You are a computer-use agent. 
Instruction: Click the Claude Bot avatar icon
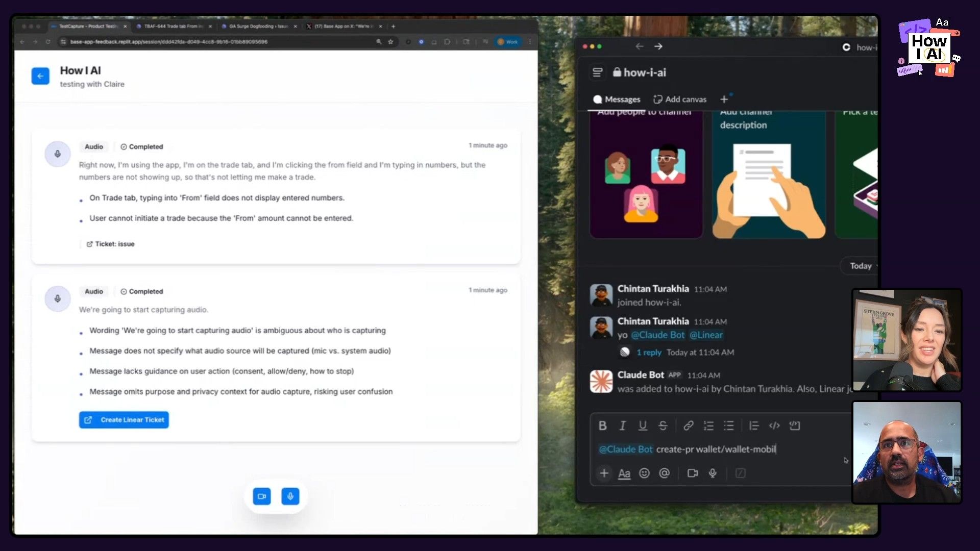[x=601, y=382]
